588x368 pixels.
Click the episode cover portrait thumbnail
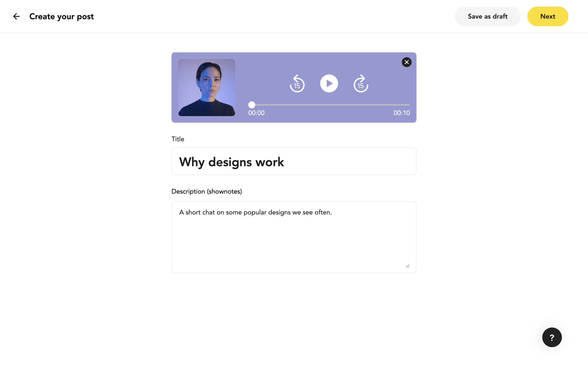207,87
